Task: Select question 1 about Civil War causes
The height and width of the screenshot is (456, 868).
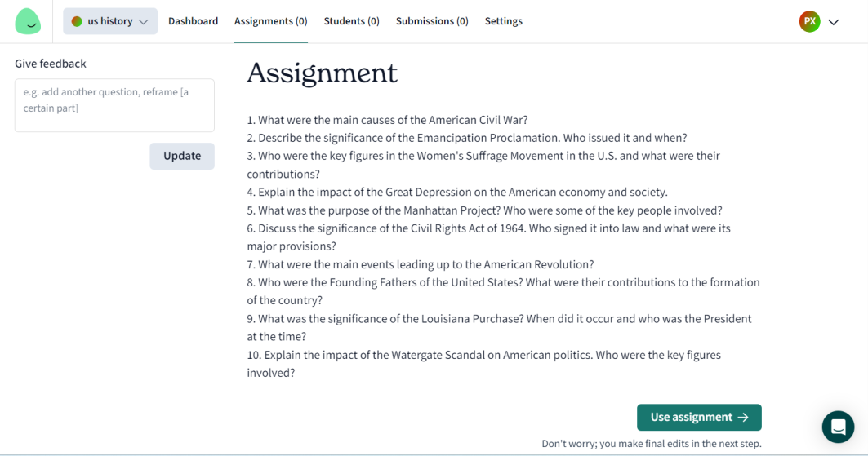Action: point(388,120)
